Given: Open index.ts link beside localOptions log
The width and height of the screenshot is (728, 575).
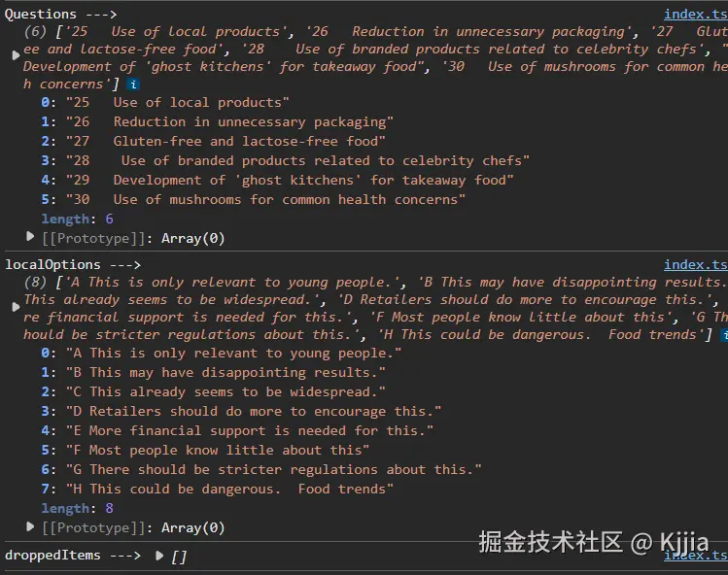Looking at the screenshot, I should coord(695,264).
